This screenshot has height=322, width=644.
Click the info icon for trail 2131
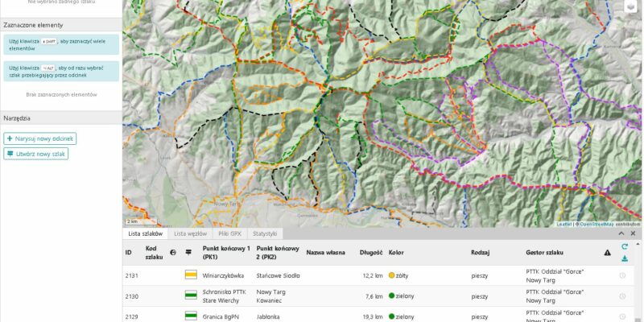622,275
